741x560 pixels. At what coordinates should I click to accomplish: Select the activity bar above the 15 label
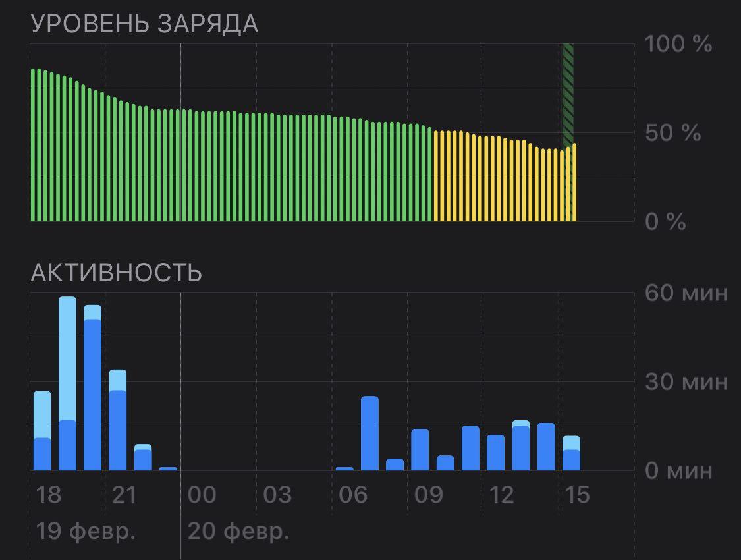[571, 453]
